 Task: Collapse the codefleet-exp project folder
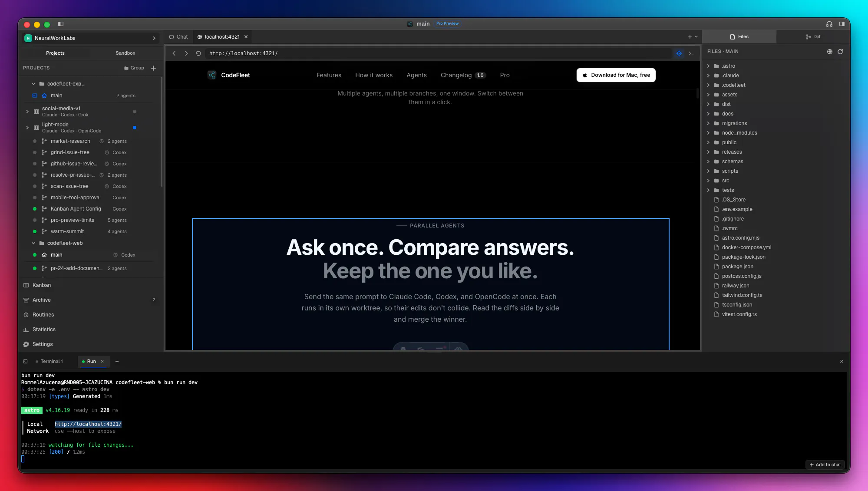[x=33, y=84]
